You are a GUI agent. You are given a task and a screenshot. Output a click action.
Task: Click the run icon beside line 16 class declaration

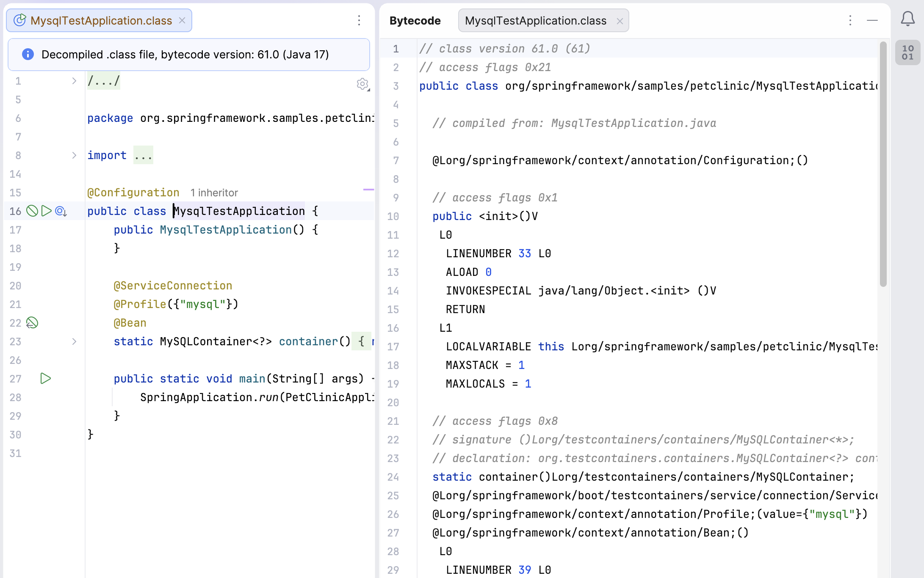[47, 211]
